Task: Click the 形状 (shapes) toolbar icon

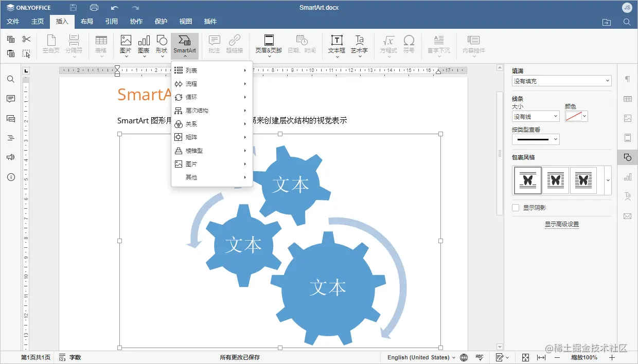Action: (162, 44)
